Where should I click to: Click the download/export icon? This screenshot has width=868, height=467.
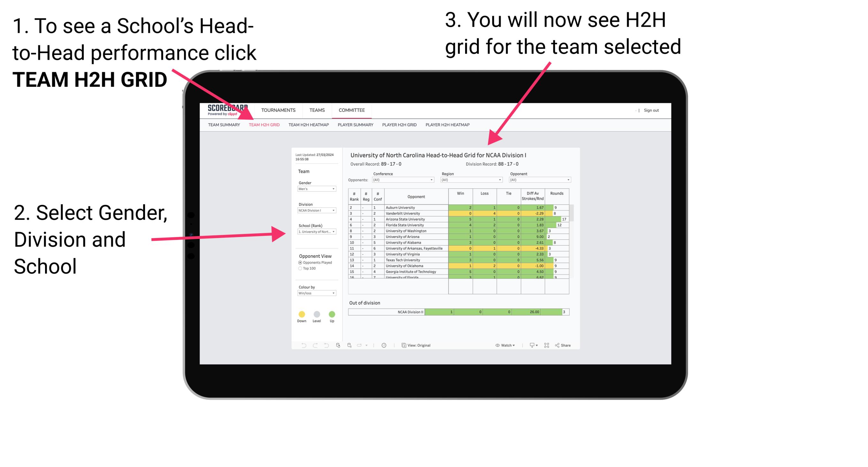click(x=530, y=345)
